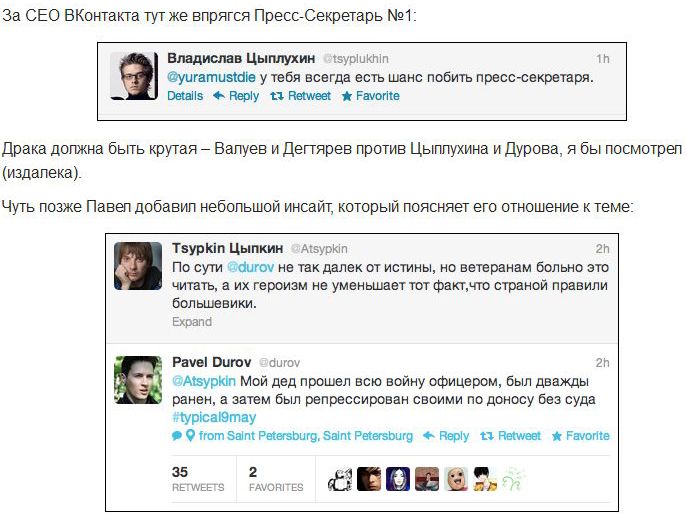686x514 pixels.
Task: Open Details of Цыплухин's tweet
Action: pos(185,96)
